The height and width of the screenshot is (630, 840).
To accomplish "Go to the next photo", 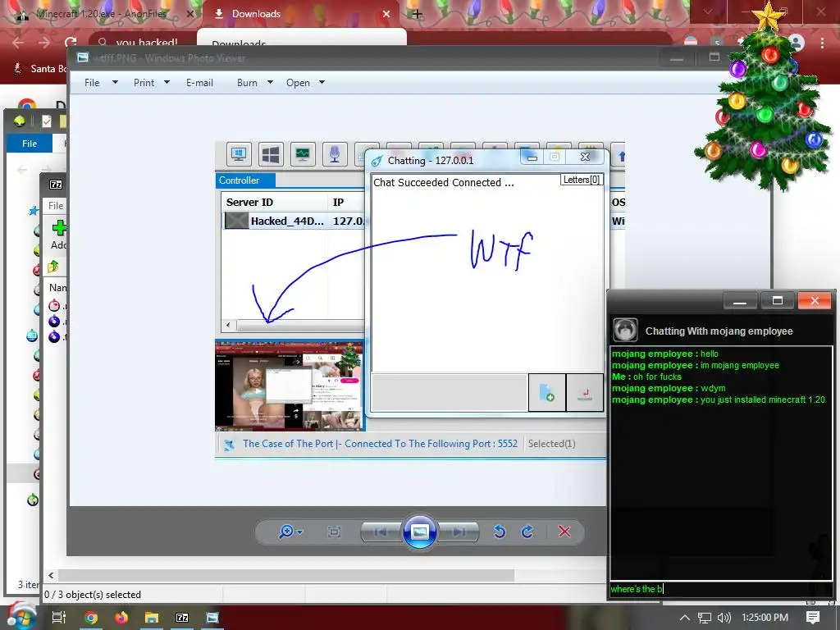I will point(459,532).
